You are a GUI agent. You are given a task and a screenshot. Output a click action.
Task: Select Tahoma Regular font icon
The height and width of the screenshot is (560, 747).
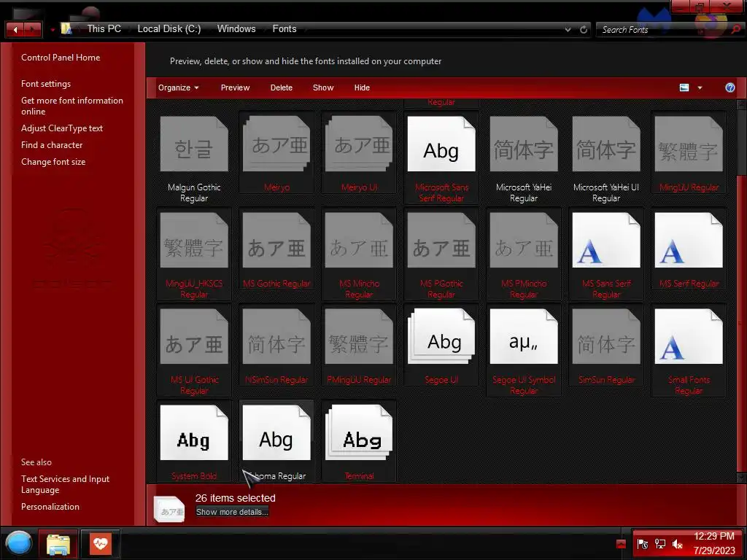point(276,433)
